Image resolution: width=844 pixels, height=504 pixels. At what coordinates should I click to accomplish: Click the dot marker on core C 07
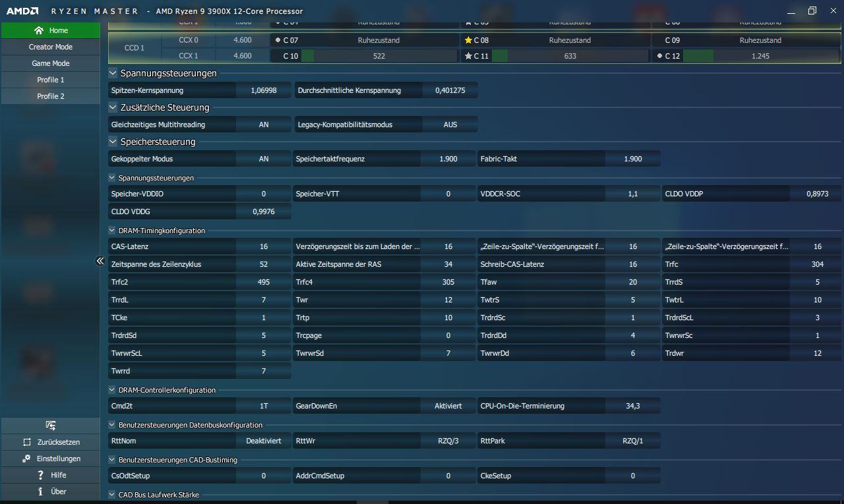(278, 40)
